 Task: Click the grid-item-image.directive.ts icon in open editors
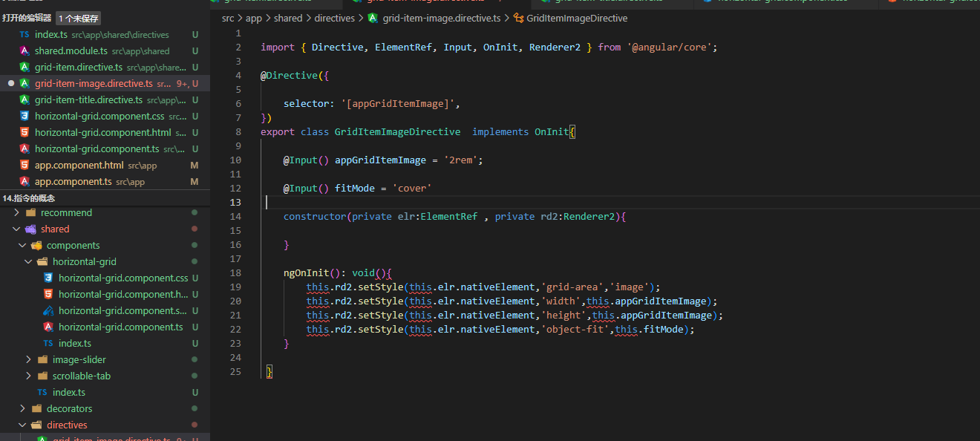pyautogui.click(x=24, y=84)
